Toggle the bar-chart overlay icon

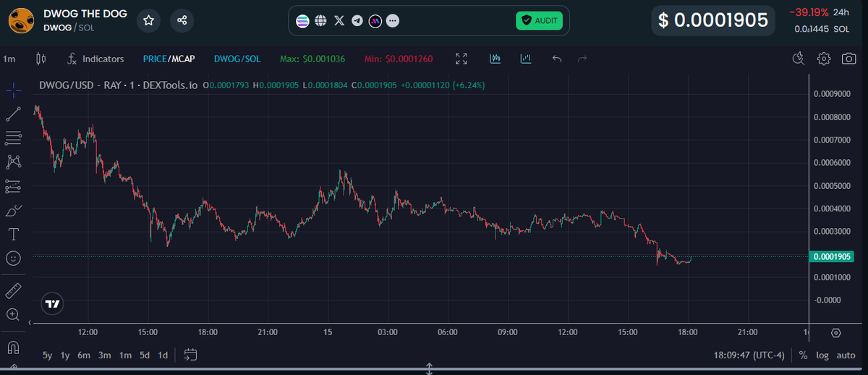[526, 59]
